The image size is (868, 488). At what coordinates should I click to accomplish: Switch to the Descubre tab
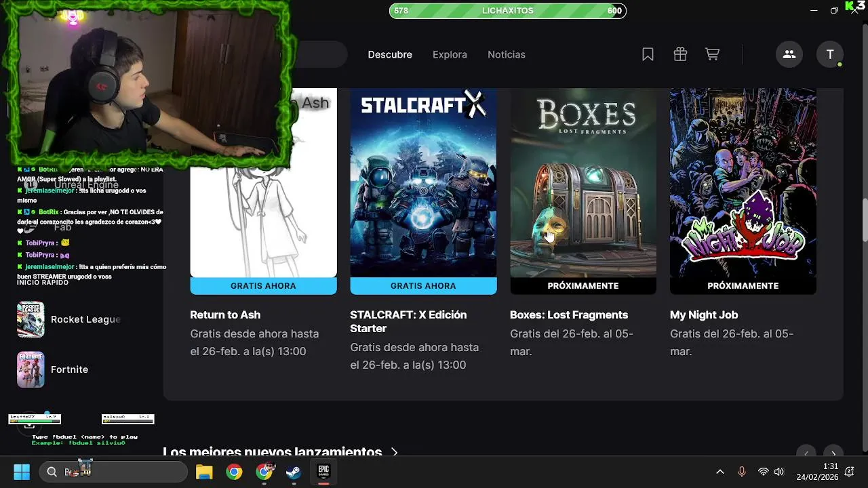pos(390,54)
